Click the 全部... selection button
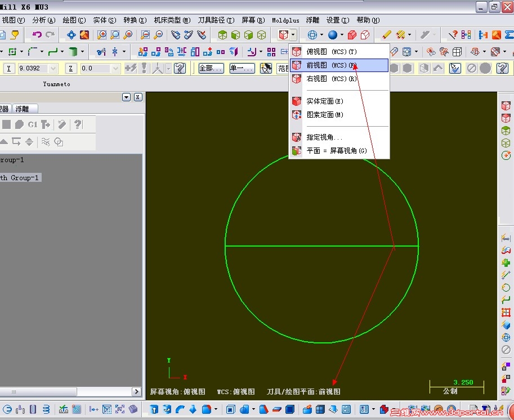 pos(212,68)
